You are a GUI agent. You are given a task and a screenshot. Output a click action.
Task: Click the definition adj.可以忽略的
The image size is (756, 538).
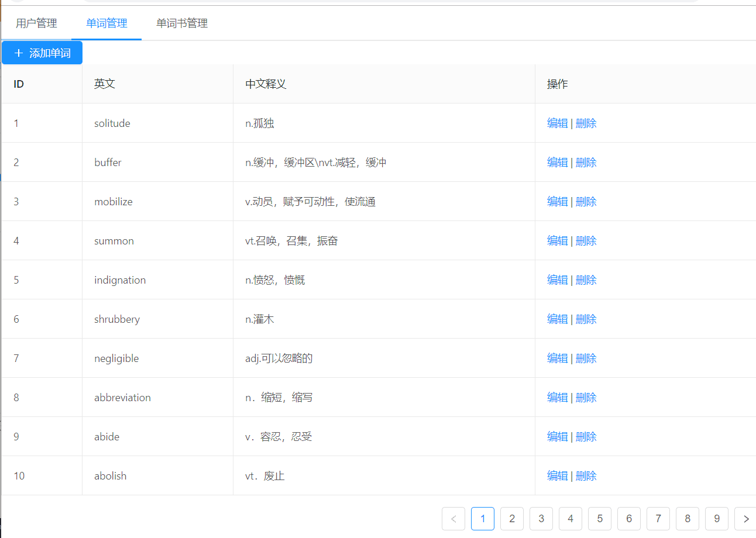pos(279,358)
